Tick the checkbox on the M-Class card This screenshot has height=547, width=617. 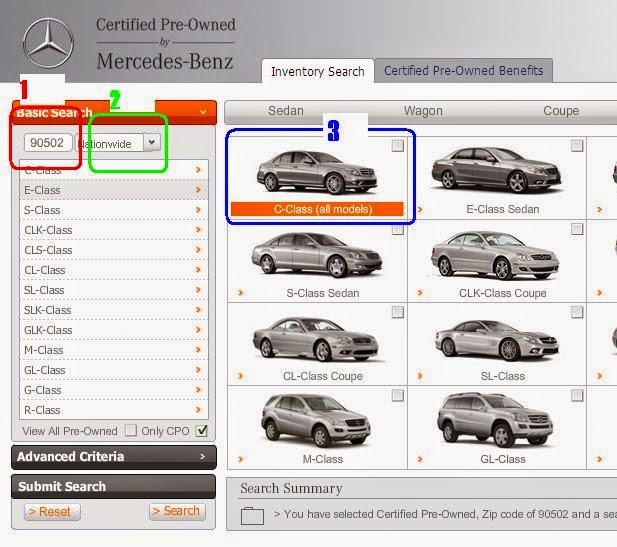(x=398, y=395)
